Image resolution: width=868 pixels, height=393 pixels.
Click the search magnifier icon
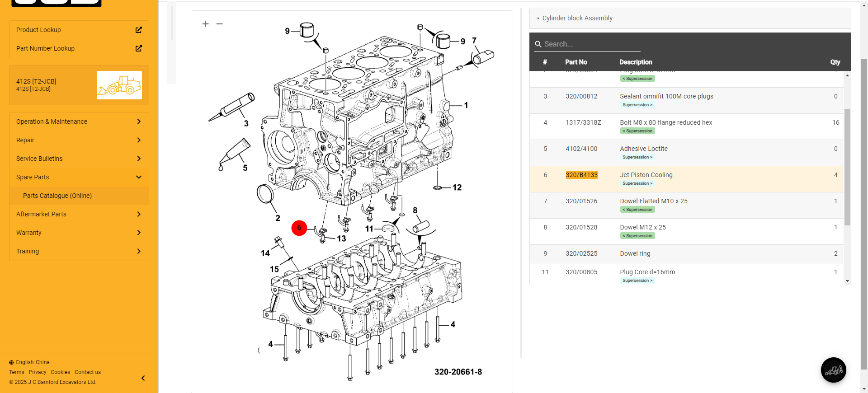click(538, 44)
